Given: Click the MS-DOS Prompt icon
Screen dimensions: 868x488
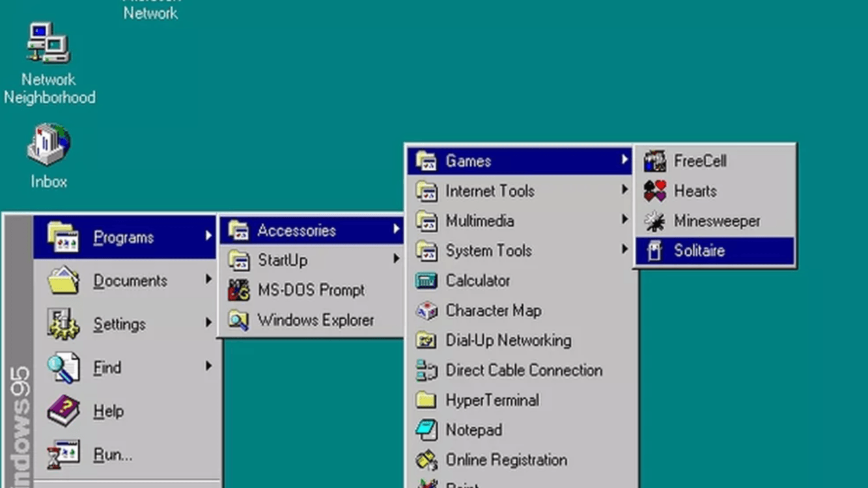Looking at the screenshot, I should point(238,290).
